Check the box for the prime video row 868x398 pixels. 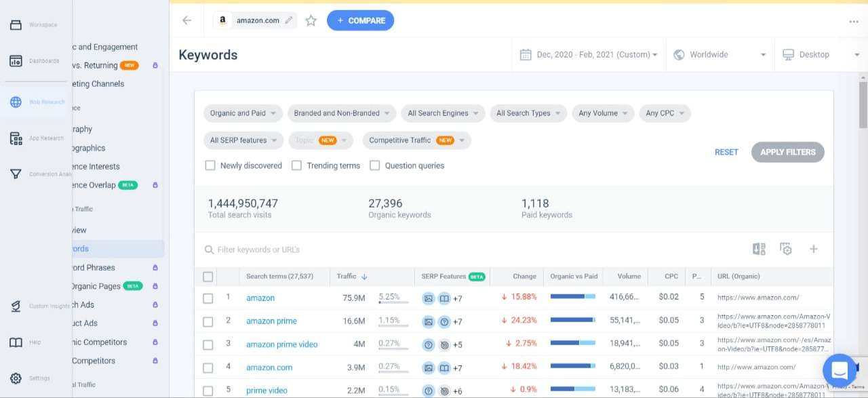(x=208, y=391)
